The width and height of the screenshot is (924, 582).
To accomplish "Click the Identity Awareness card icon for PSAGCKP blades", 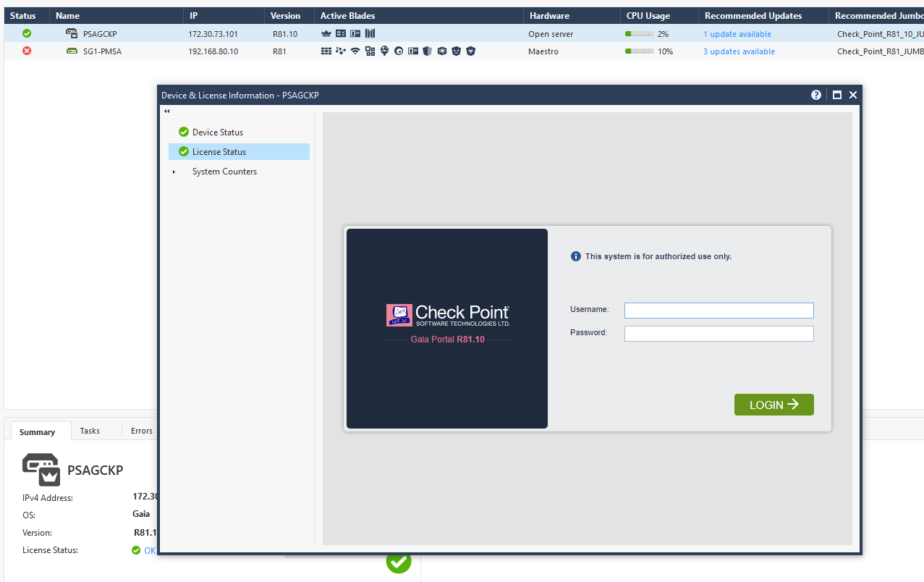I will pos(355,33).
